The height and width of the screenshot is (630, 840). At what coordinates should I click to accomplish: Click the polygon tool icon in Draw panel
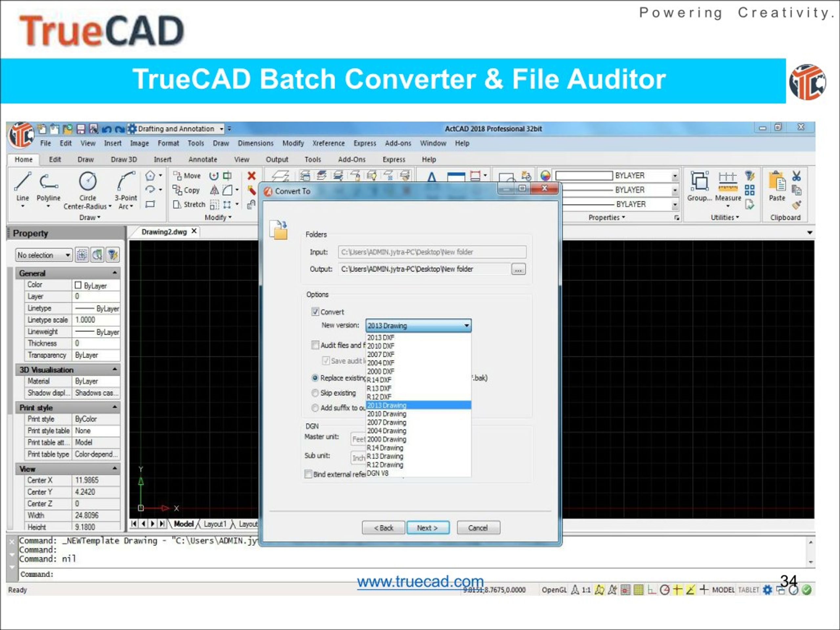point(150,176)
